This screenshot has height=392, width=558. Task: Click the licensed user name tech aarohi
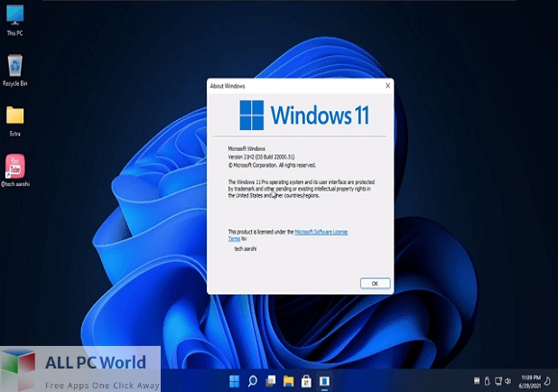tap(246, 249)
